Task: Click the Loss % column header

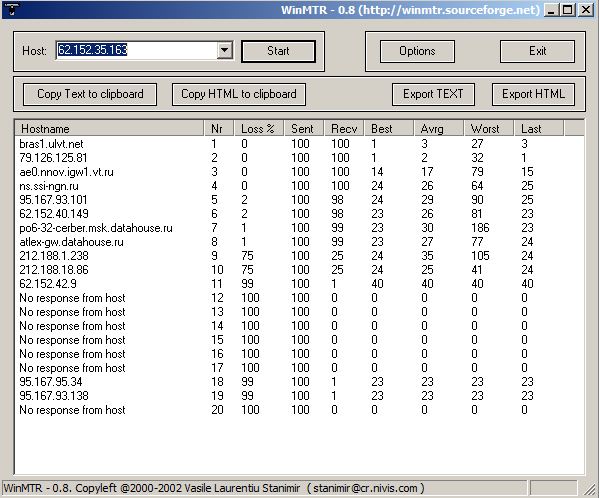Action: point(259,129)
